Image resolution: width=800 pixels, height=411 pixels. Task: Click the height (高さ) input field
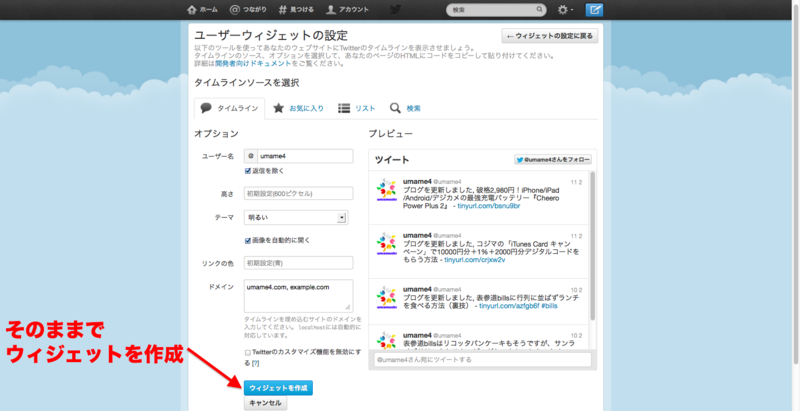coord(298,193)
